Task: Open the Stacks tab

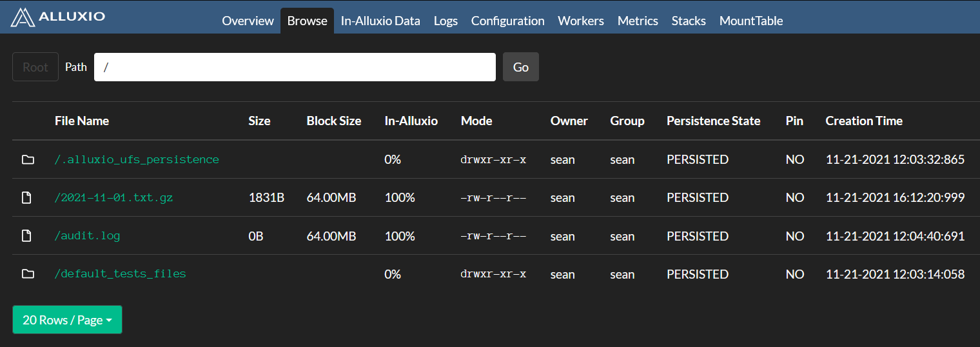Action: pyautogui.click(x=689, y=21)
